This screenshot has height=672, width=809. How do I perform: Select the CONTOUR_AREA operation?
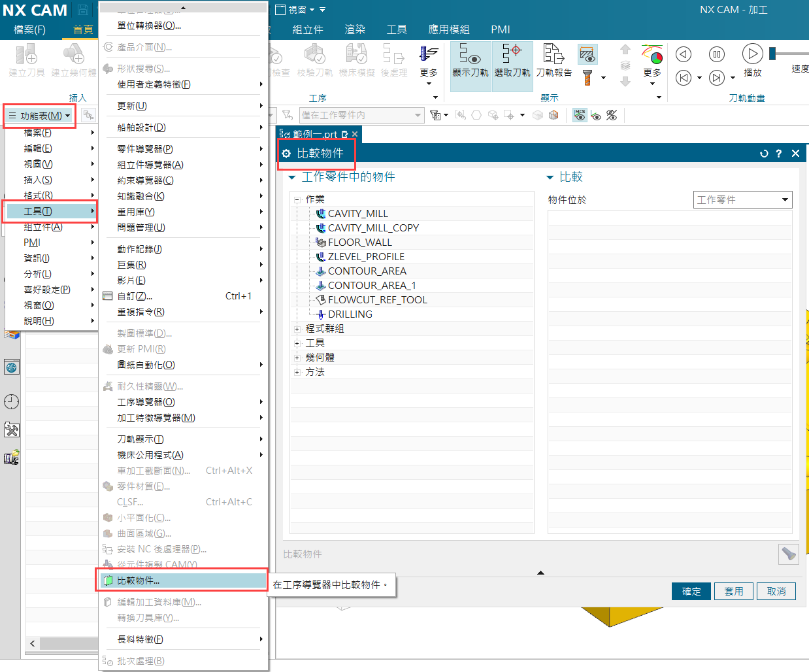tap(367, 271)
